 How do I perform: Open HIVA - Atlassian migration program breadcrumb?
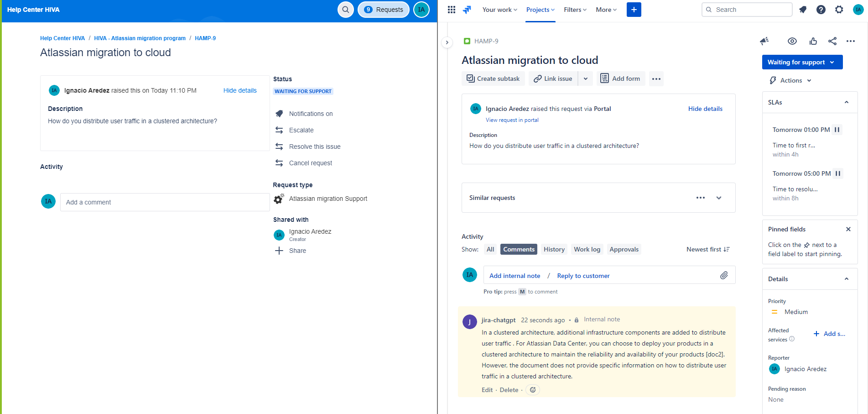point(140,38)
